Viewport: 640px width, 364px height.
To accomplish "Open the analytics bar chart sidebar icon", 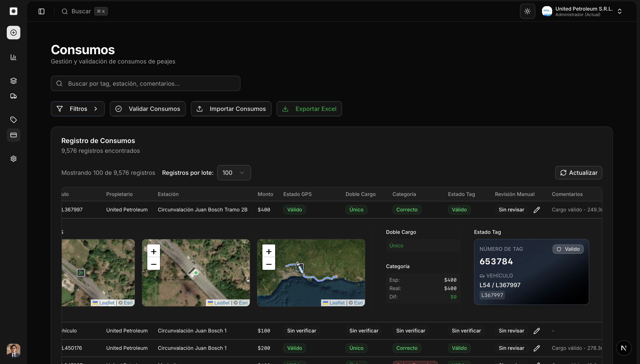I will [x=14, y=57].
